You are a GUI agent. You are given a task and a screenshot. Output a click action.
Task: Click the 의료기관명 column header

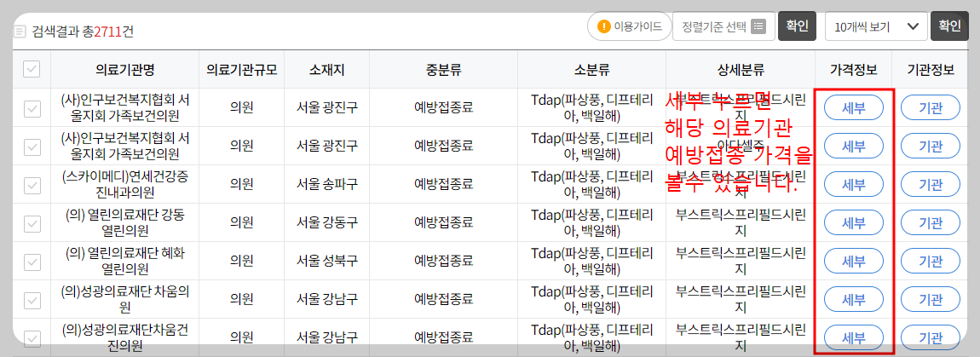[x=125, y=69]
